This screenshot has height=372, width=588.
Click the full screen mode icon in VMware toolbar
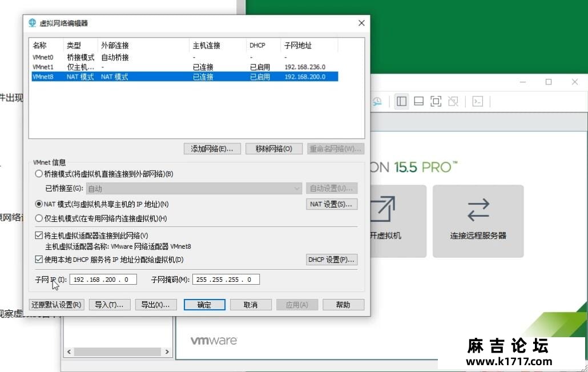[436, 101]
